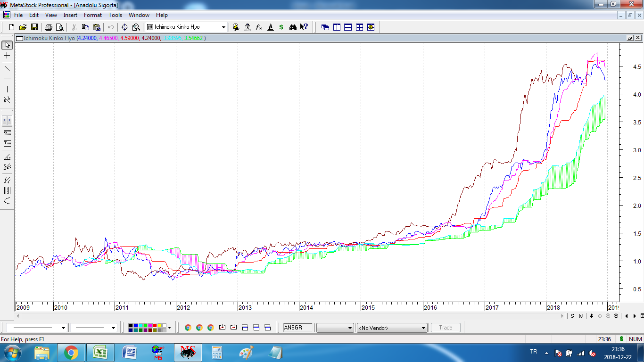Screen dimensions: 644x362
Task: Open the Window menu
Action: click(139, 15)
